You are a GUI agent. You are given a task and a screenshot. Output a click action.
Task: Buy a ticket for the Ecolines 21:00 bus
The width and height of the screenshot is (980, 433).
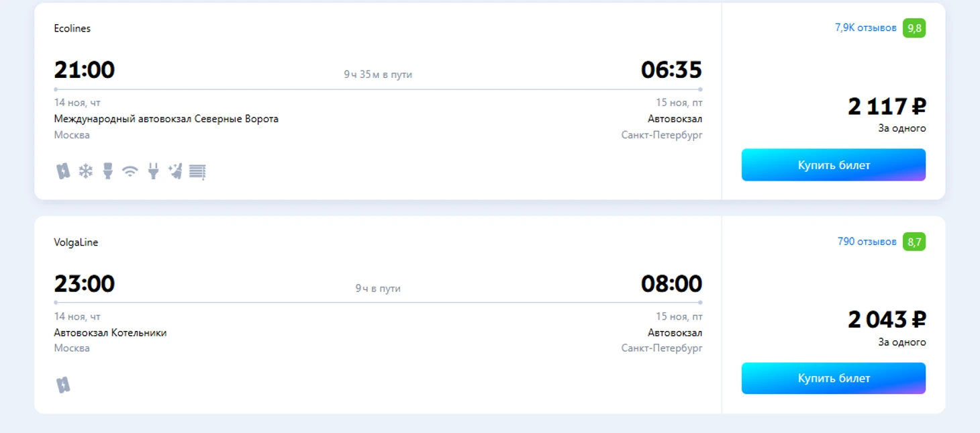tap(833, 165)
